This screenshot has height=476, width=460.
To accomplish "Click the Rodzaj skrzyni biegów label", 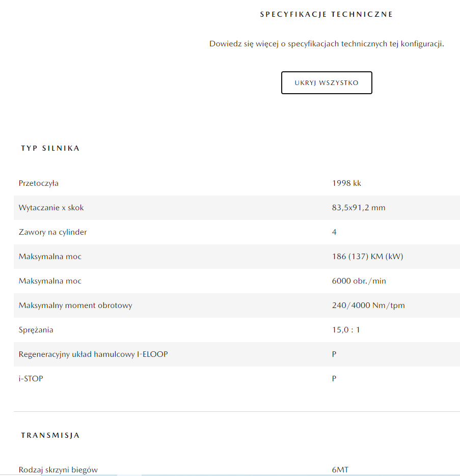I will 58,469.
